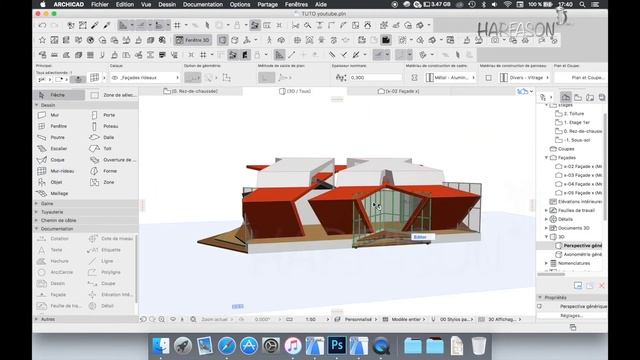Click the 0,300 épaisseur nominale field
640x360 pixels.
pos(375,78)
